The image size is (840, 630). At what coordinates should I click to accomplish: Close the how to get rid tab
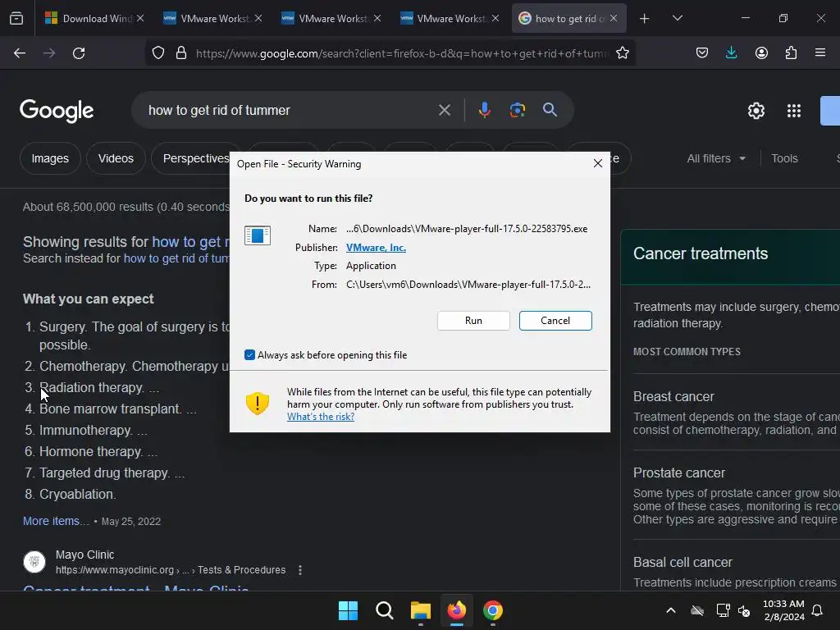click(x=614, y=19)
